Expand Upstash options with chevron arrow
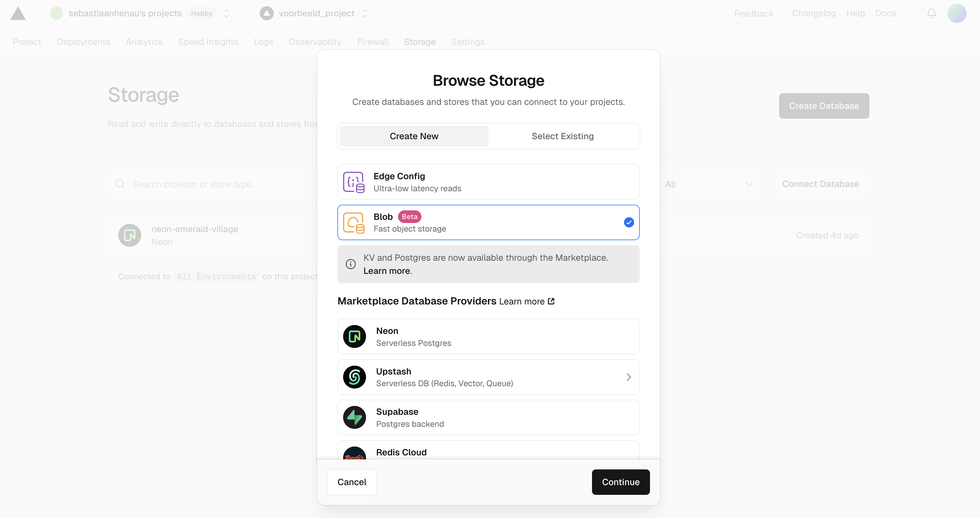The height and width of the screenshot is (518, 980). 629,377
